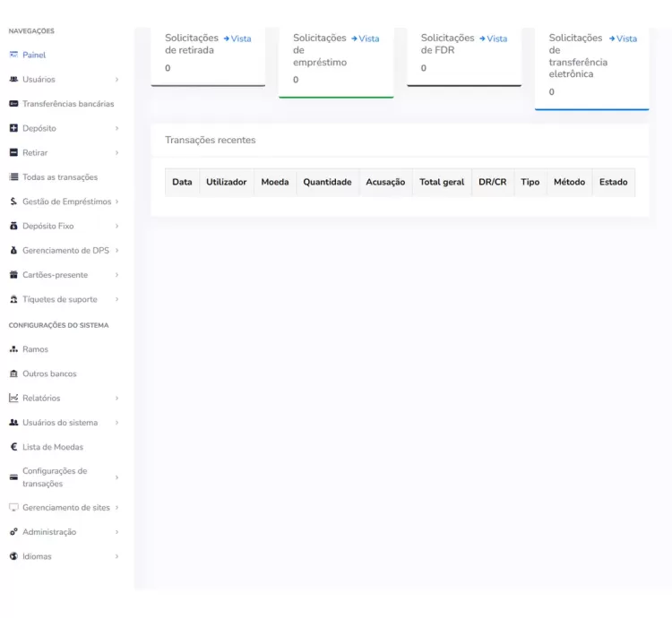This screenshot has height=618, width=672.
Task: Click the Gestão de Empréstimos dollar icon
Action: [x=13, y=202]
